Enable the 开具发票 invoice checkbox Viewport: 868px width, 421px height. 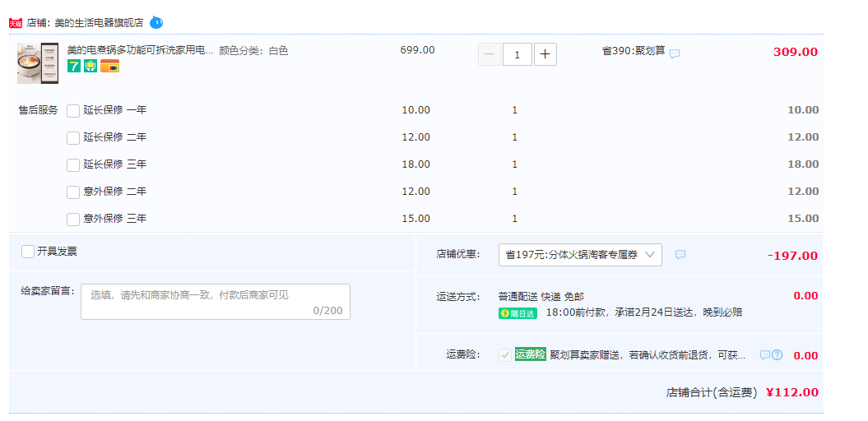[28, 252]
